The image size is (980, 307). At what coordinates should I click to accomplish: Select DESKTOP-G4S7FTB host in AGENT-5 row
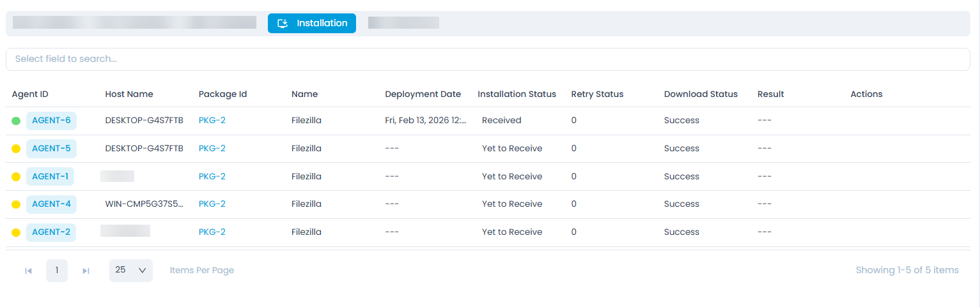(144, 149)
